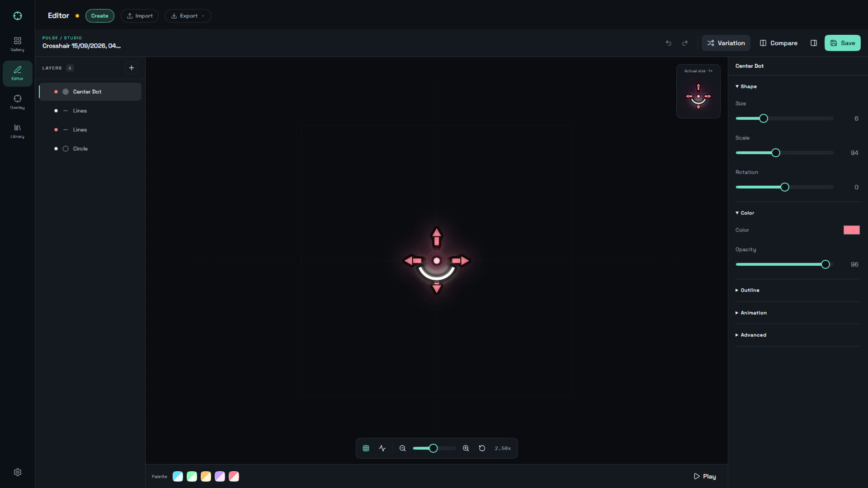868x488 pixels.
Task: Click the zoom in magnifier icon
Action: (x=466, y=448)
